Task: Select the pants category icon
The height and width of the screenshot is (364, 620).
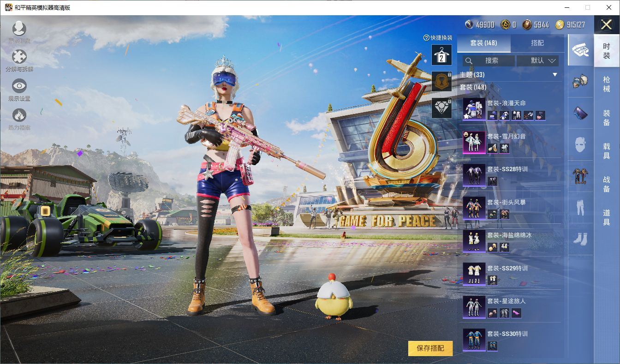Action: (x=580, y=207)
